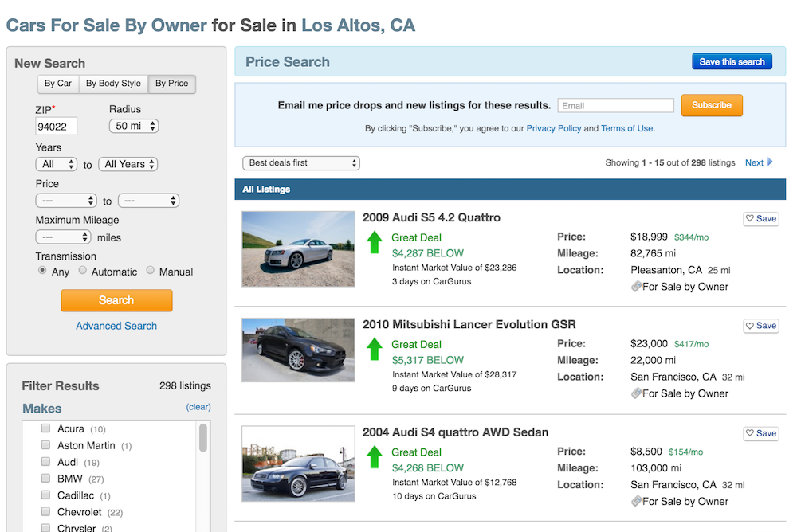
Task: Select the Any transmission radio button
Action: 42,270
